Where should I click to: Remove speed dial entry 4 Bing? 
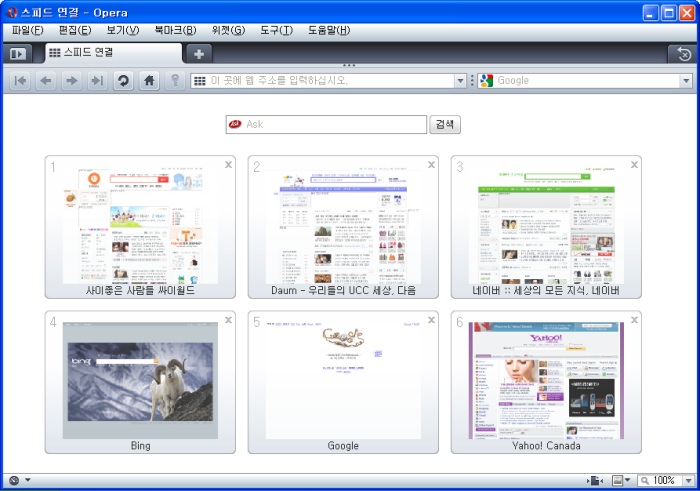(x=228, y=320)
